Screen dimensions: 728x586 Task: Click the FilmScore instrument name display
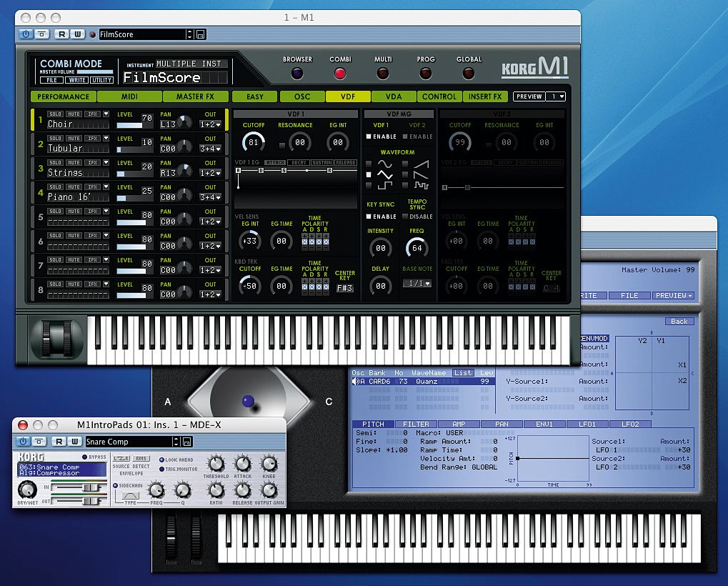(x=176, y=78)
